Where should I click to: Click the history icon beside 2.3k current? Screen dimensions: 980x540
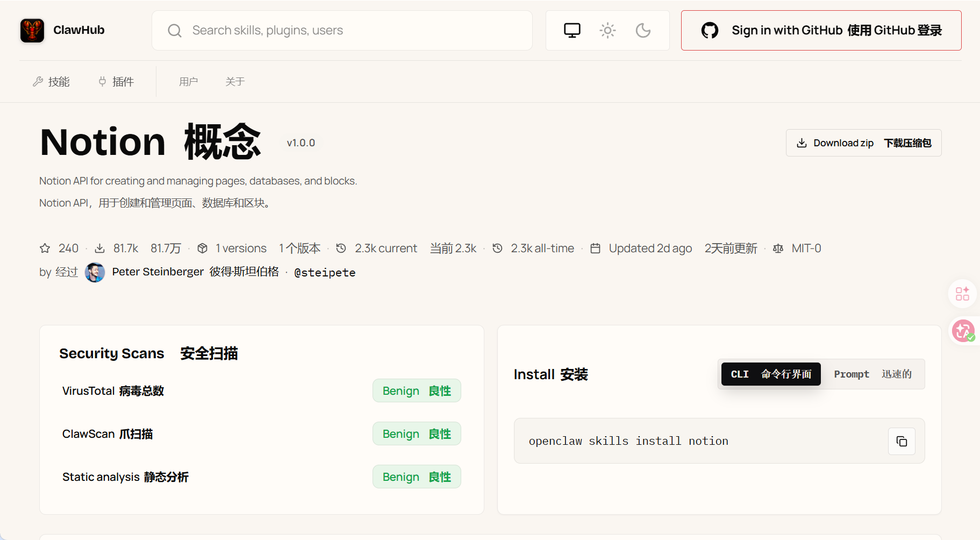(341, 248)
